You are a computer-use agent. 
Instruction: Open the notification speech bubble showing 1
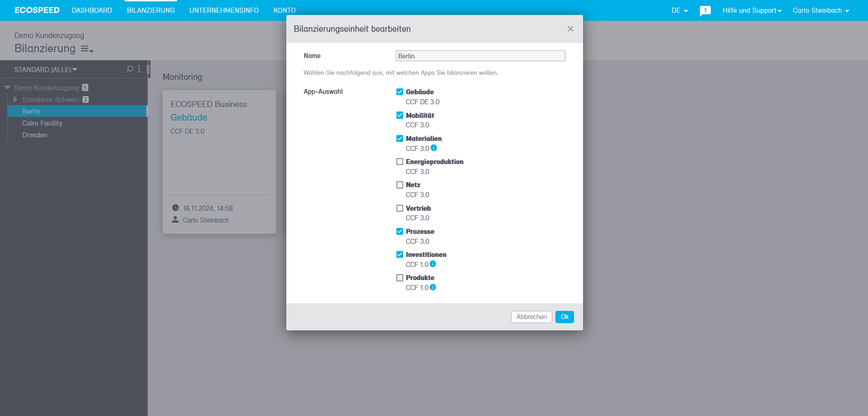[x=705, y=10]
